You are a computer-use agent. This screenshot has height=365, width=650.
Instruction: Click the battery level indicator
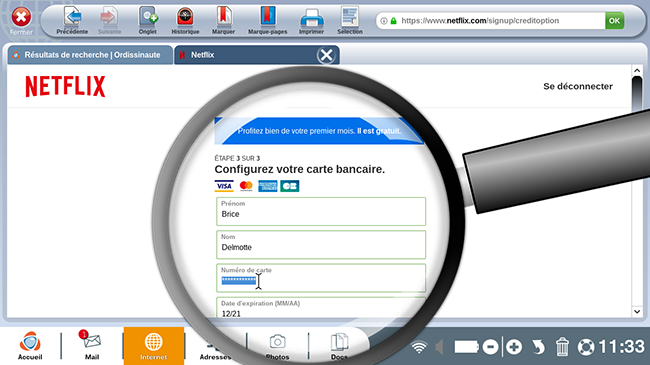point(466,347)
